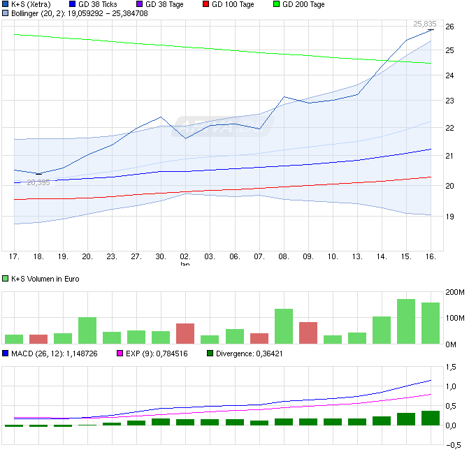Select the purple GD 38 Tage legend swatch

(140, 4)
